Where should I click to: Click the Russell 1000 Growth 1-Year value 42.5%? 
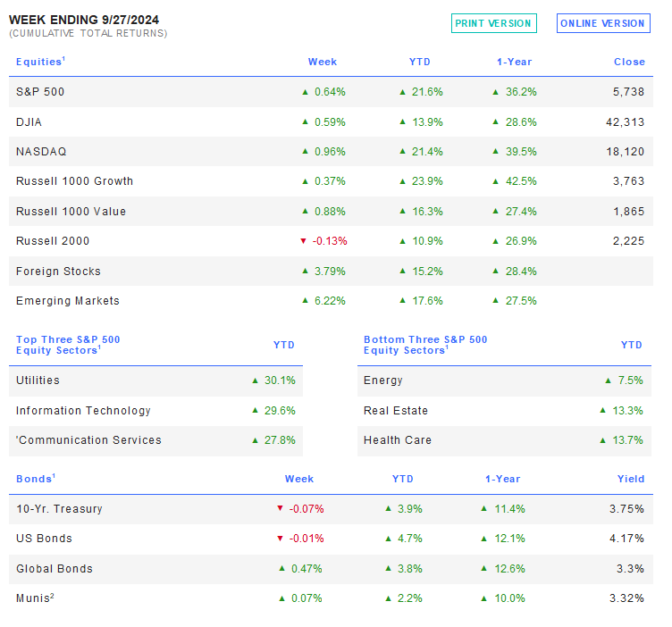click(521, 181)
